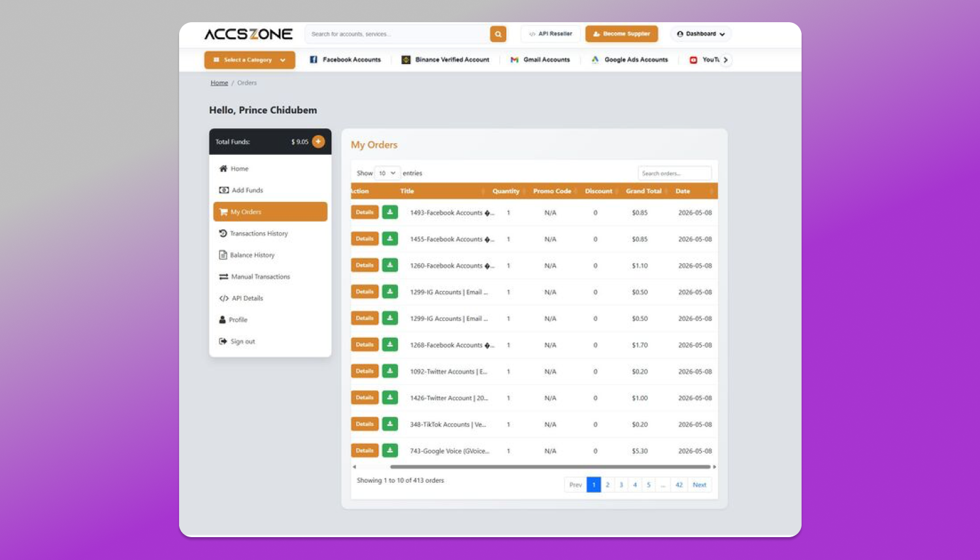Screen dimensions: 980x560
Task: View Details for order 1426-Twitter Account
Action: pyautogui.click(x=365, y=398)
